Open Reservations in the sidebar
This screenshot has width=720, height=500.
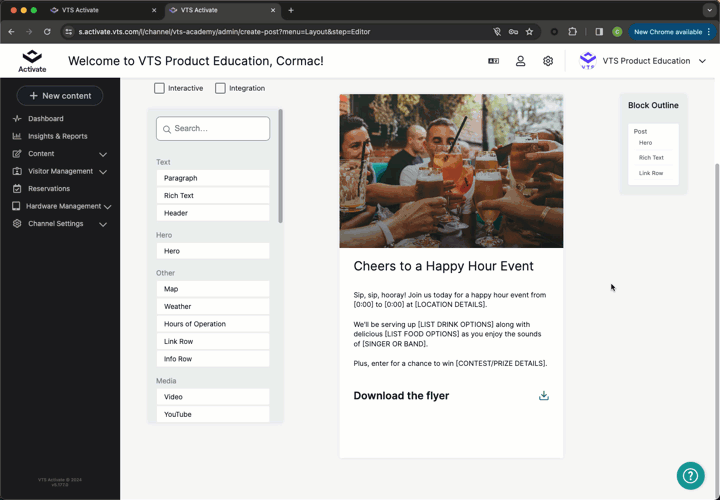pyautogui.click(x=49, y=188)
